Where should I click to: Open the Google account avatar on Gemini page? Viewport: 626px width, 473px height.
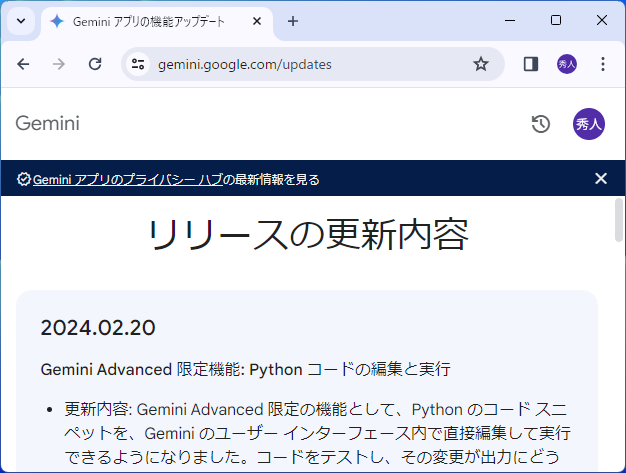(x=589, y=124)
